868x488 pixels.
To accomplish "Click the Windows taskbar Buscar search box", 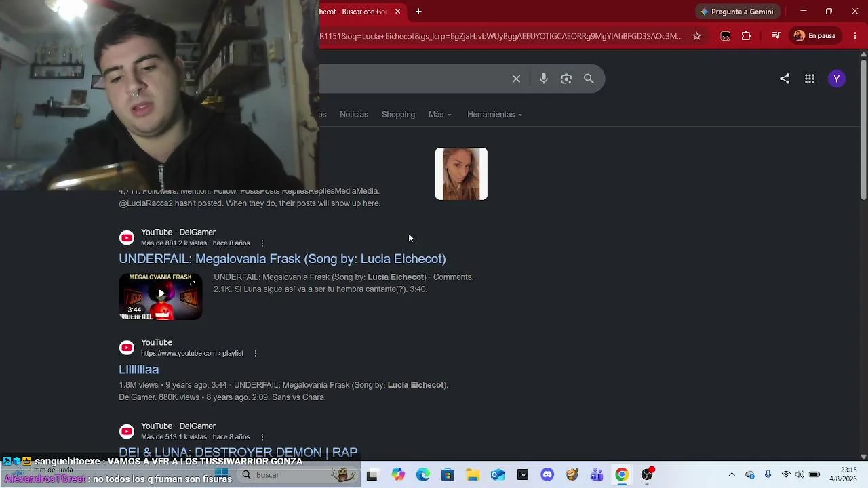I will (x=298, y=475).
